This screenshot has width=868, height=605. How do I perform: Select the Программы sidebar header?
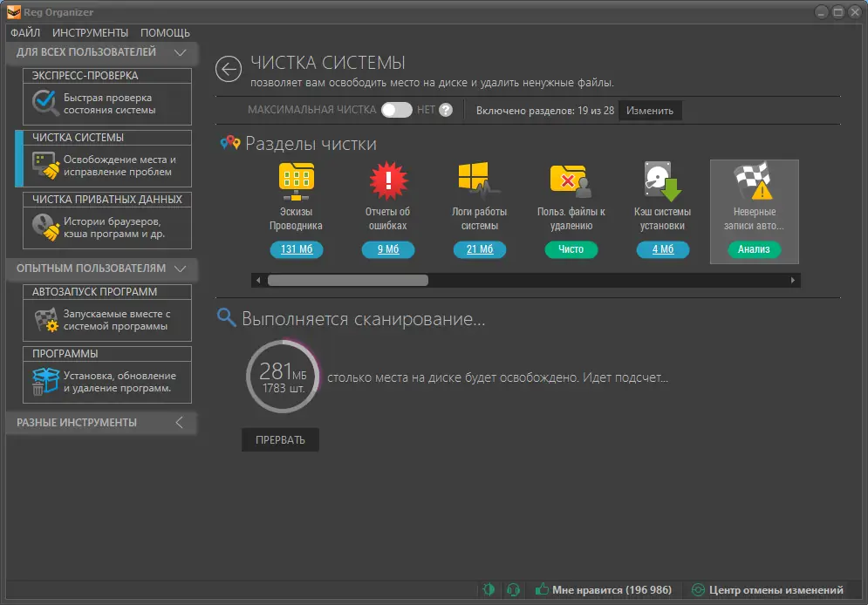107,354
